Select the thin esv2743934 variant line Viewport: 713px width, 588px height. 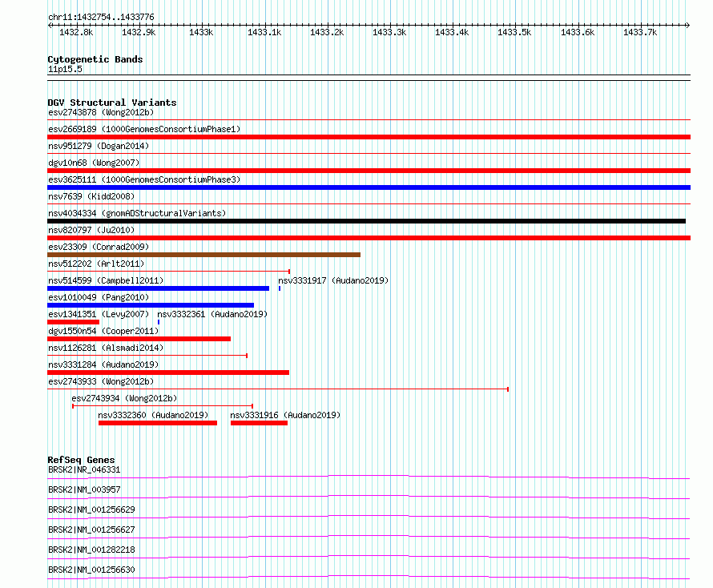(x=163, y=406)
